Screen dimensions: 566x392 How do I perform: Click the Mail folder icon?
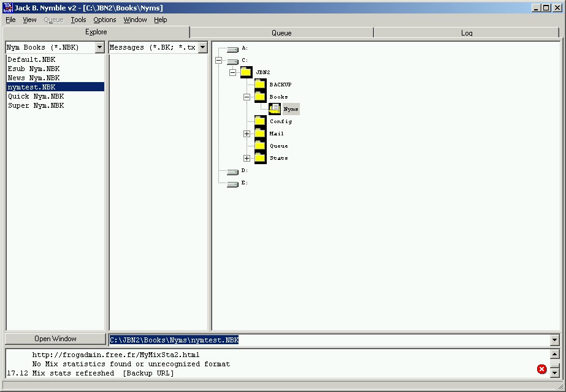[260, 134]
